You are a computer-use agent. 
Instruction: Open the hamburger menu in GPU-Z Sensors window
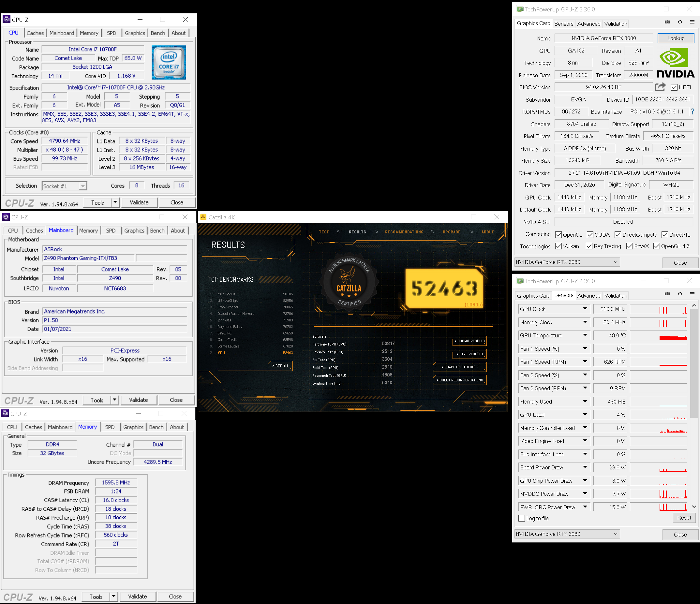[x=692, y=294]
